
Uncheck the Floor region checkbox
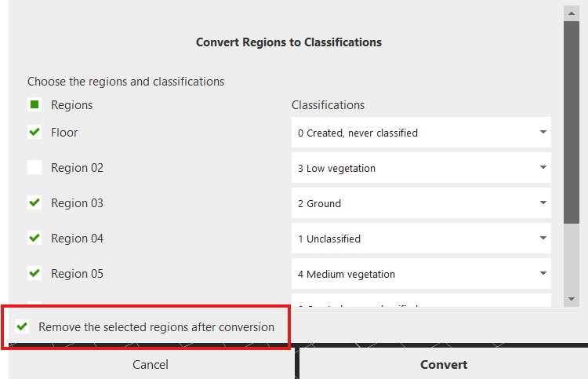34,133
